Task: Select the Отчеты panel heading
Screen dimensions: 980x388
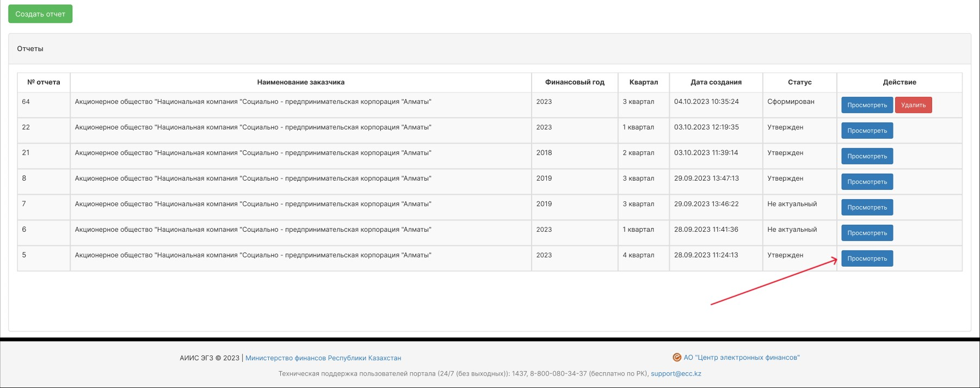Action: point(30,49)
